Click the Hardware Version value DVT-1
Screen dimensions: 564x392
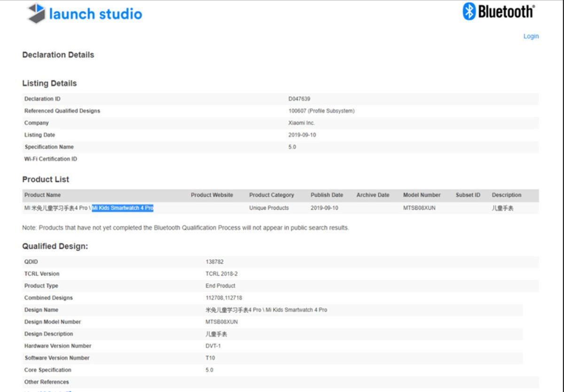(x=213, y=346)
